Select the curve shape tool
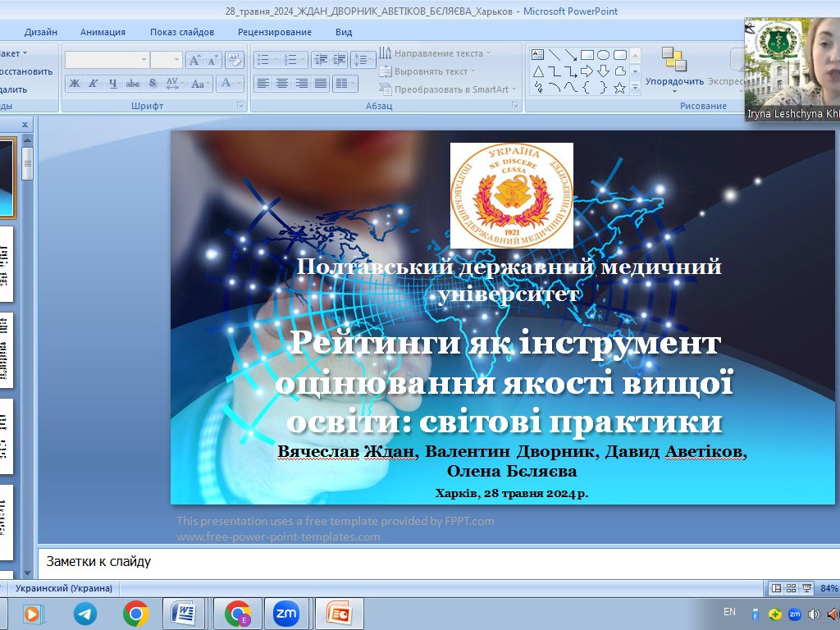This screenshot has height=630, width=840. pos(571,87)
